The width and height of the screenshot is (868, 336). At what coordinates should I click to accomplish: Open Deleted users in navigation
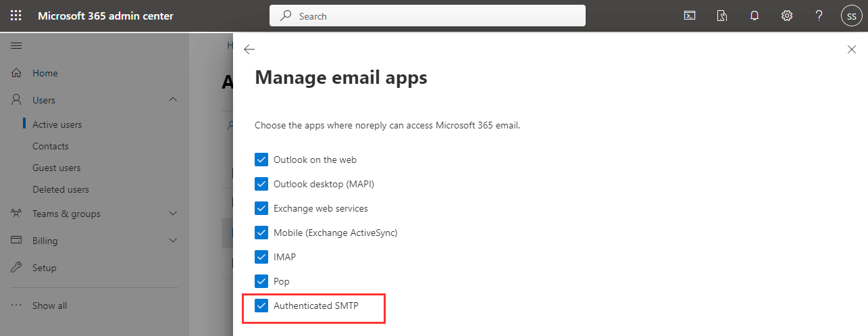tap(61, 189)
